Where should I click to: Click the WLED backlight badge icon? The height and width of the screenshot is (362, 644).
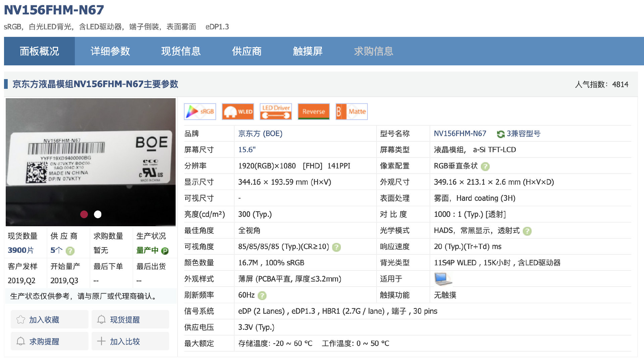coord(238,112)
